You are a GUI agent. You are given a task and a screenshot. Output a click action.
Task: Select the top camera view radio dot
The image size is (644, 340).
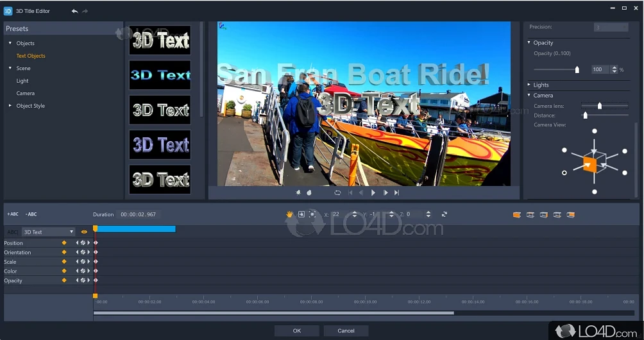[595, 131]
